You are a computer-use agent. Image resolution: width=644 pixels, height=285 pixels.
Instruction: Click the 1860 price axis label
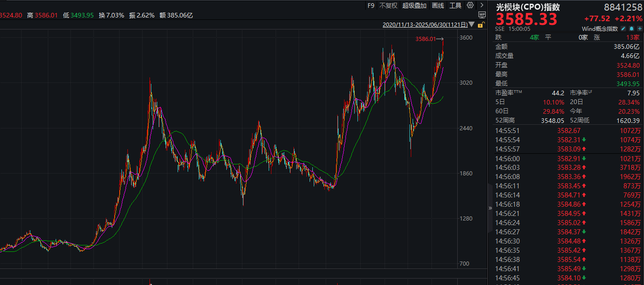click(x=466, y=174)
